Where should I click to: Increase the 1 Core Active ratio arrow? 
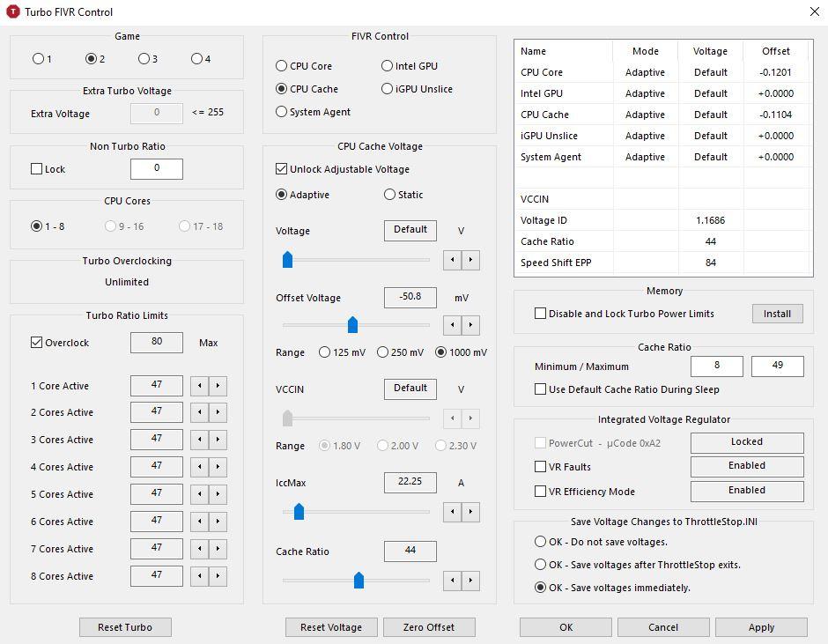[x=218, y=386]
